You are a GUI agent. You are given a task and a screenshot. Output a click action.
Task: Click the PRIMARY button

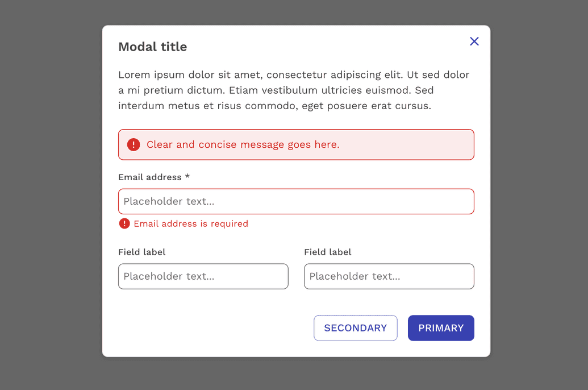click(x=441, y=328)
